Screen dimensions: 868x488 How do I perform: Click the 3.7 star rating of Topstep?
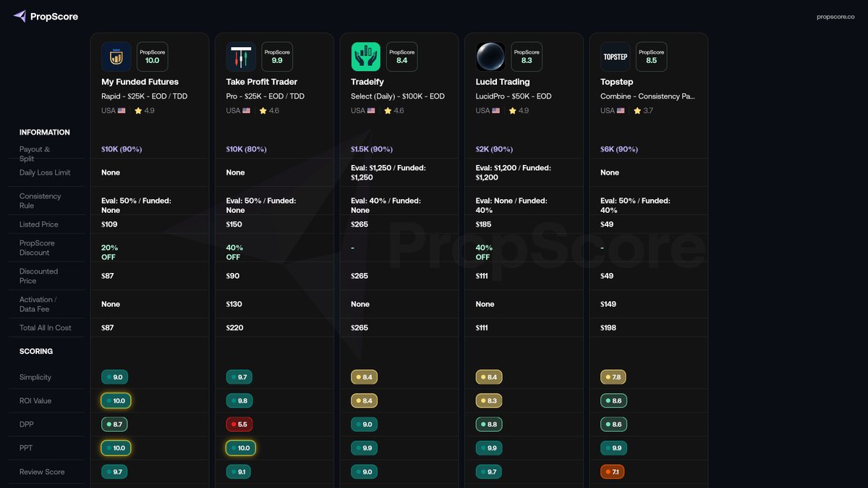[x=644, y=111]
